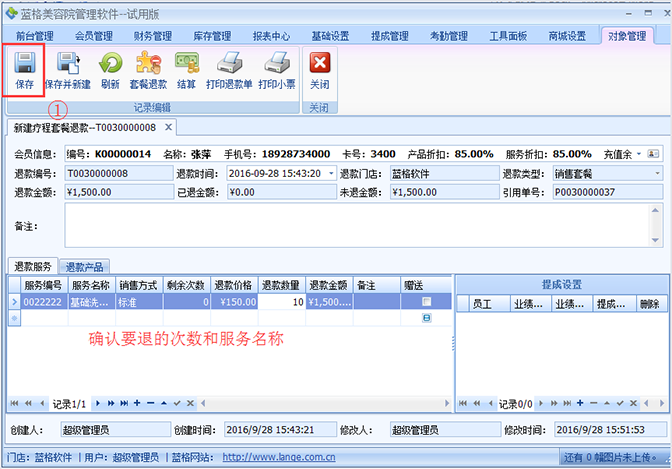
Task: Click the 剩余次数 column header
Action: click(x=186, y=285)
